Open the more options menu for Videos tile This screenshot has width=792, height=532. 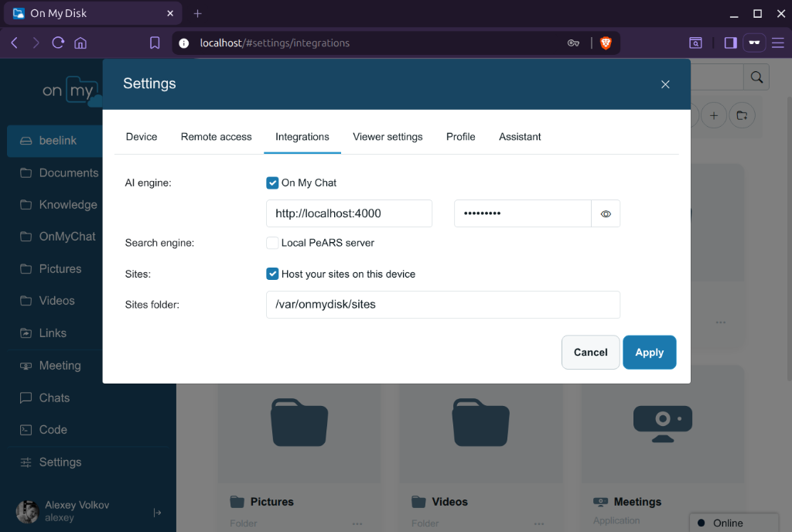pos(539,523)
